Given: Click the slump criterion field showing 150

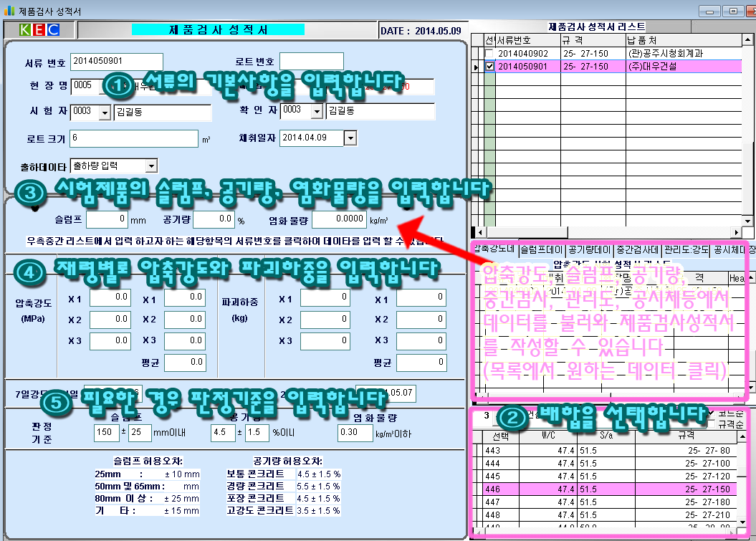Looking at the screenshot, I should tap(107, 433).
